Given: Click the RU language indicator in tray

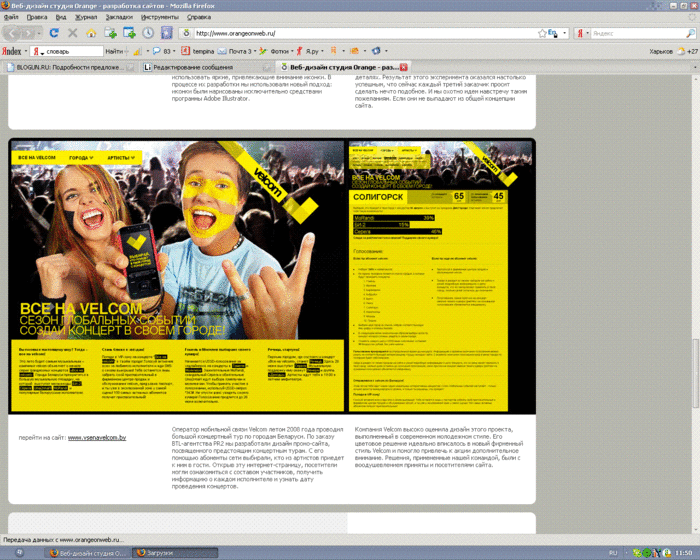Looking at the screenshot, I should [613, 553].
